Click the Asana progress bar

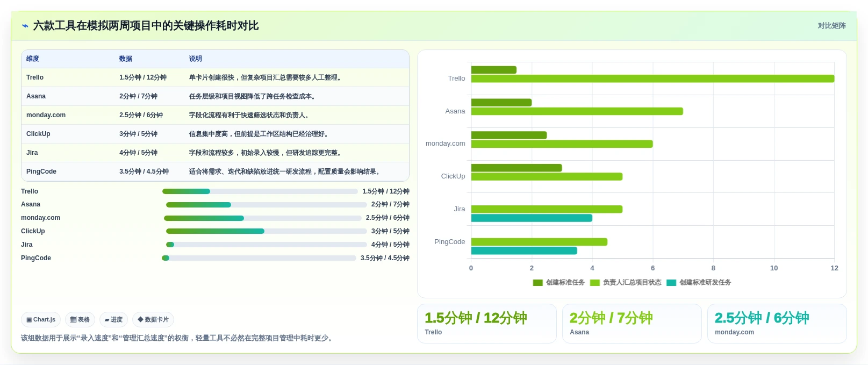coord(267,205)
